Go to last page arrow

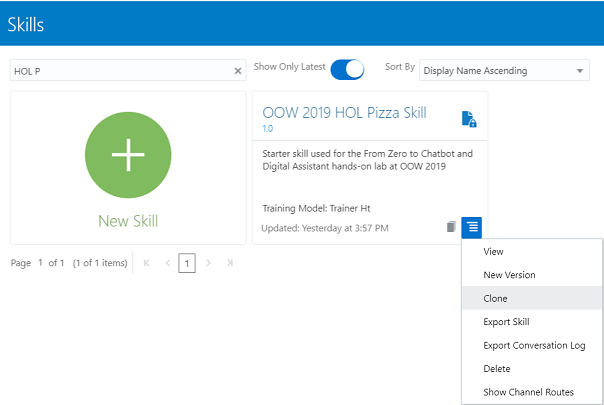click(x=230, y=263)
